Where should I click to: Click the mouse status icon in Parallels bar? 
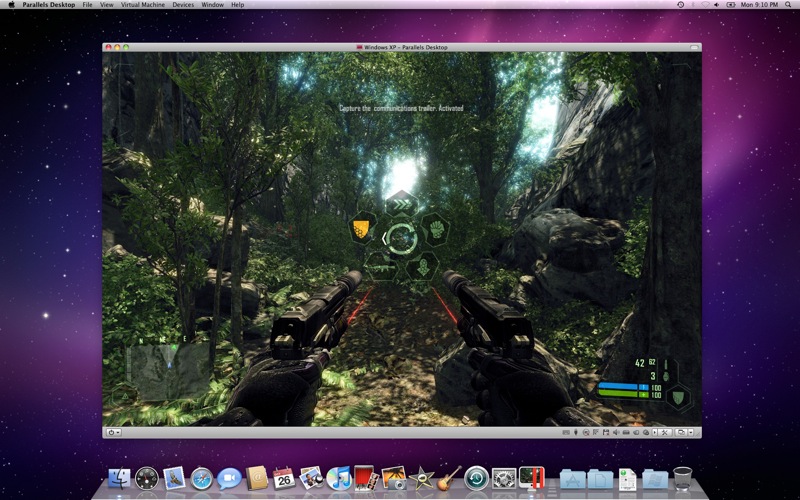click(576, 432)
